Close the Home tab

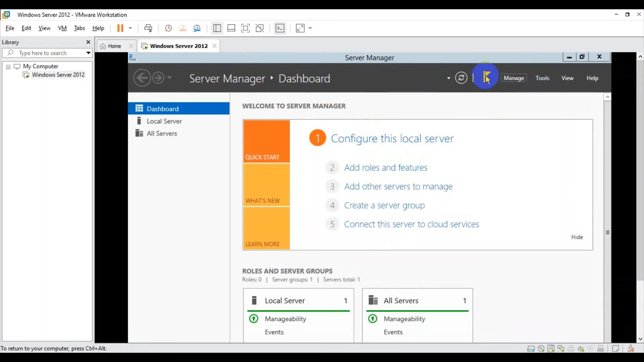click(131, 46)
